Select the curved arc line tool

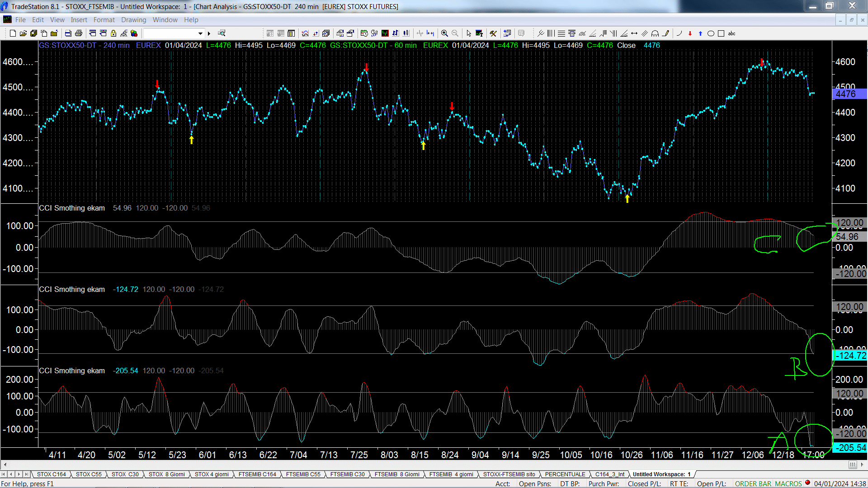pyautogui.click(x=679, y=33)
